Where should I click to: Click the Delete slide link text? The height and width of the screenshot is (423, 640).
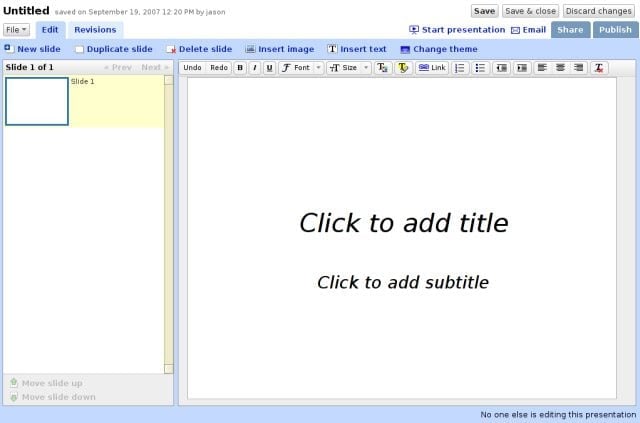[205, 49]
